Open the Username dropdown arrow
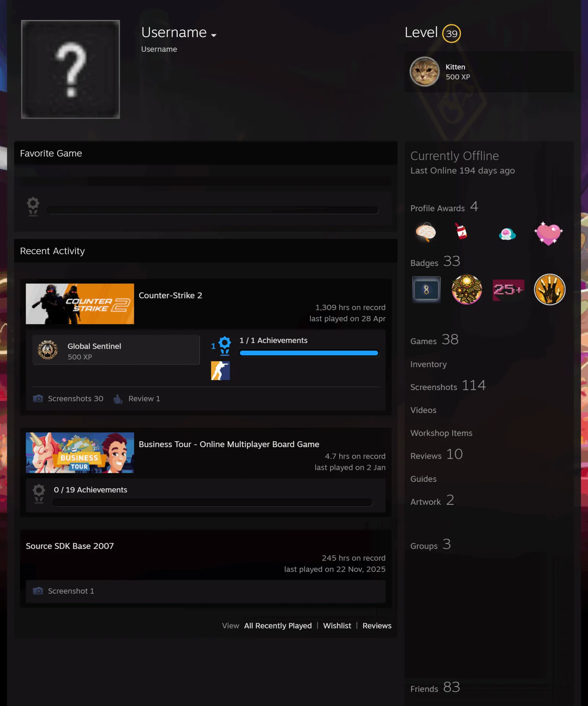The image size is (588, 706). (x=214, y=35)
